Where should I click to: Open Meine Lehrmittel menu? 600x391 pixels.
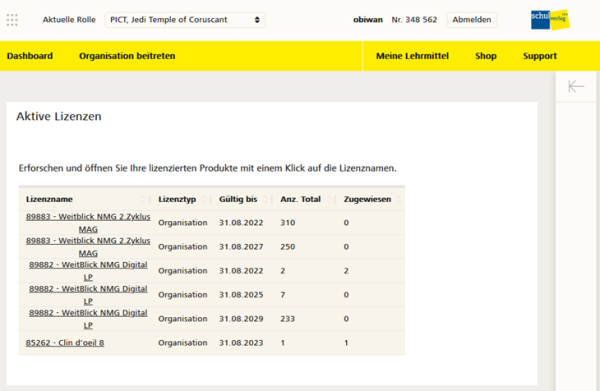412,56
